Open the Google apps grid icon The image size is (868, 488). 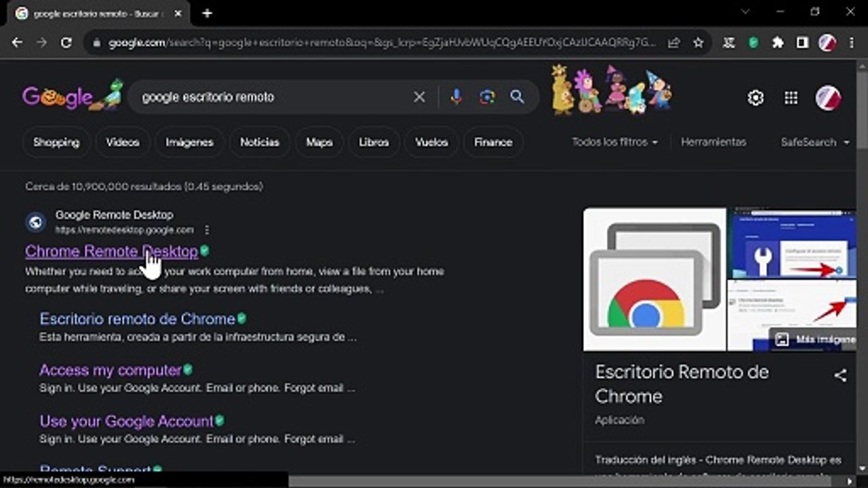pos(791,98)
